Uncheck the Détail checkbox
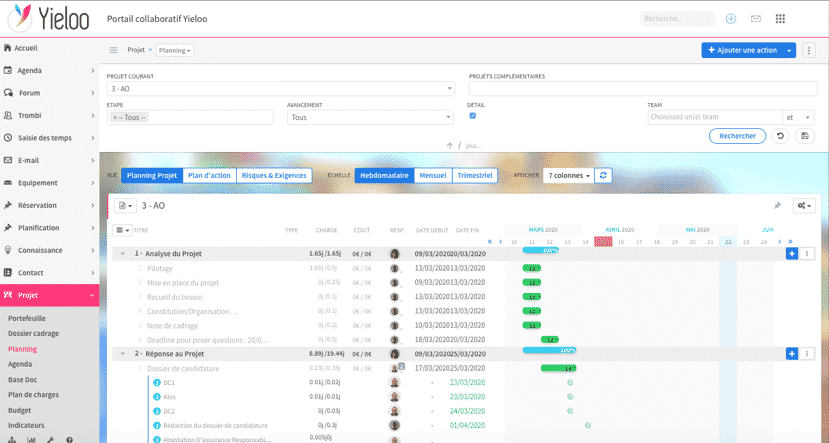This screenshot has height=443, width=829. click(x=472, y=116)
